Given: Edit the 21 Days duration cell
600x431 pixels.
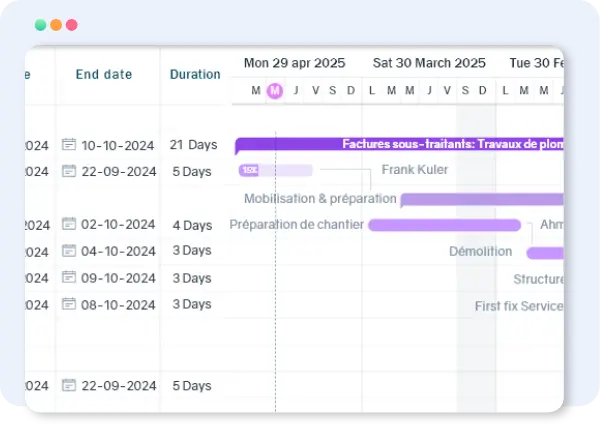Looking at the screenshot, I should click(x=191, y=145).
